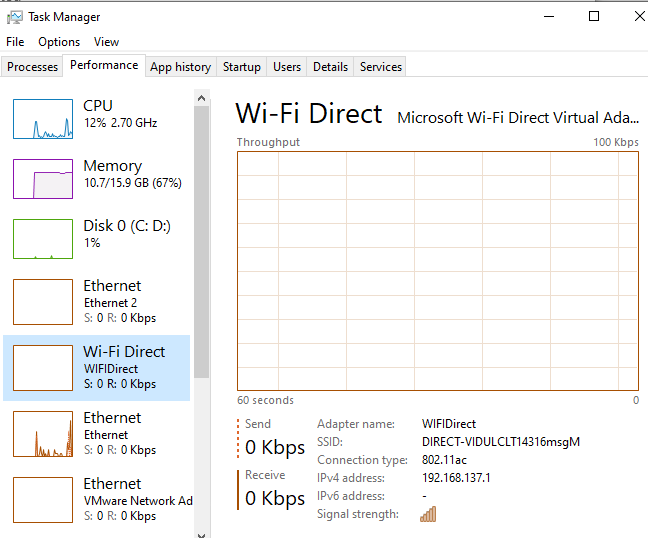The image size is (648, 538).
Task: Click the Wi-Fi Direct throughput graph
Action: 438,271
